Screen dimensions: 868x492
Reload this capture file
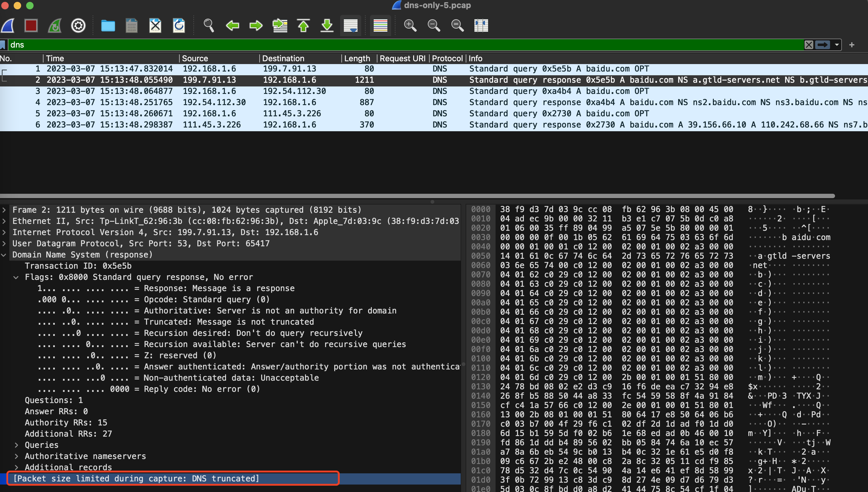point(179,25)
